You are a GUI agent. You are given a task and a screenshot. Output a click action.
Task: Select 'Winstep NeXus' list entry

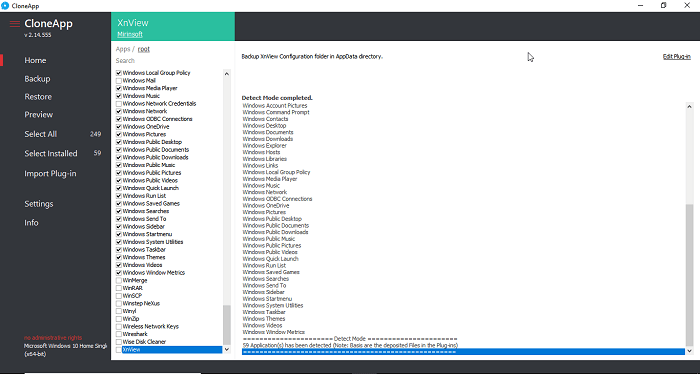141,303
